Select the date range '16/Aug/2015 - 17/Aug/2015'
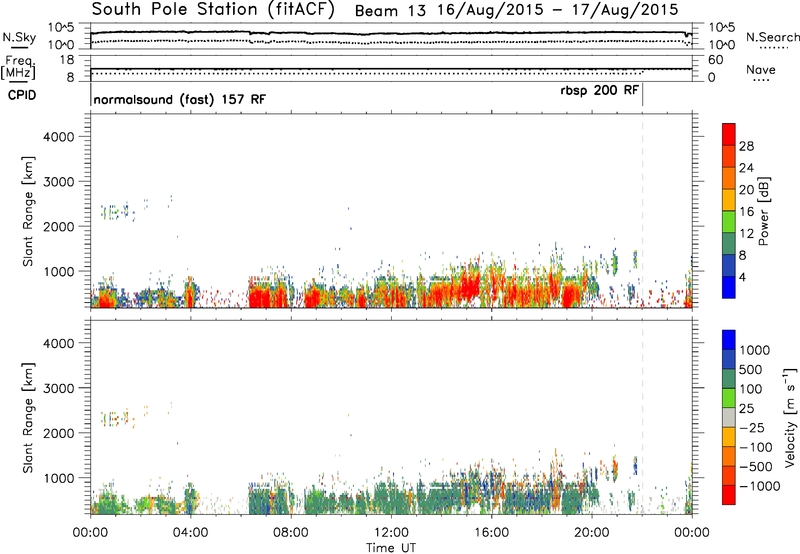Image resolution: width=800 pixels, height=554 pixels. click(x=558, y=10)
